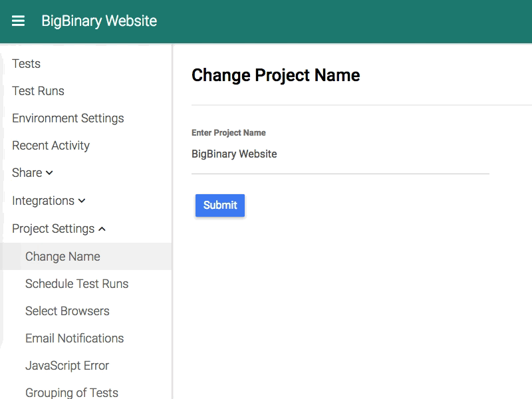The image size is (532, 399).
Task: Click the BigBinary Website header title
Action: click(x=99, y=21)
